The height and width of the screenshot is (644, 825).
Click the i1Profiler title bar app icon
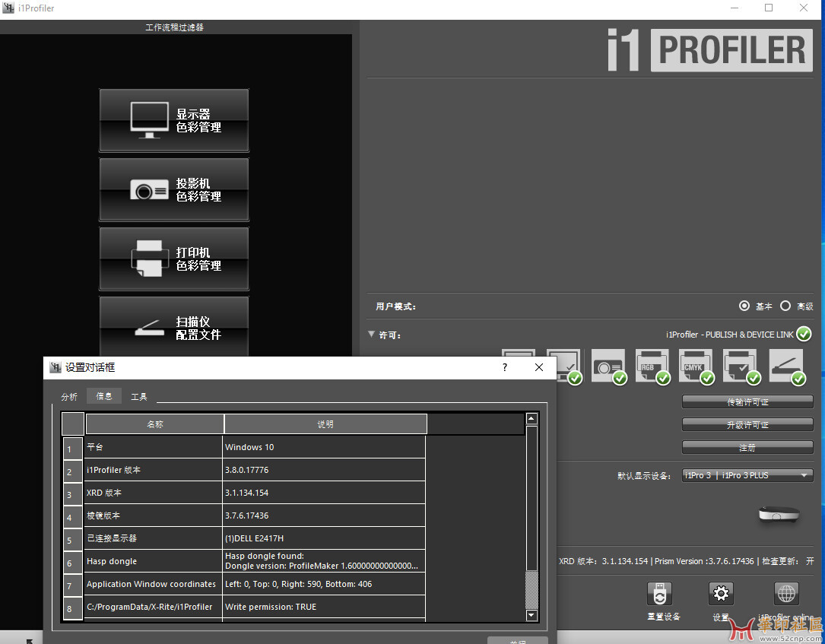(8, 8)
